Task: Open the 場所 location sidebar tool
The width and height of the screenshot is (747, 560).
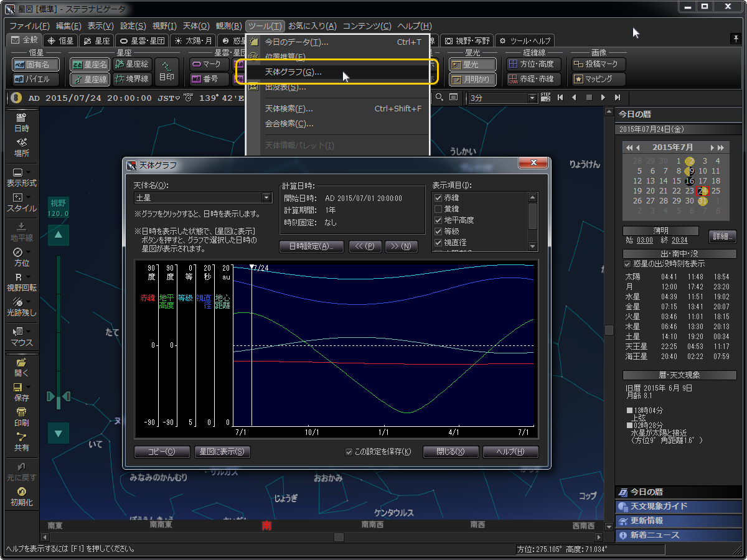Action: pos(21,147)
